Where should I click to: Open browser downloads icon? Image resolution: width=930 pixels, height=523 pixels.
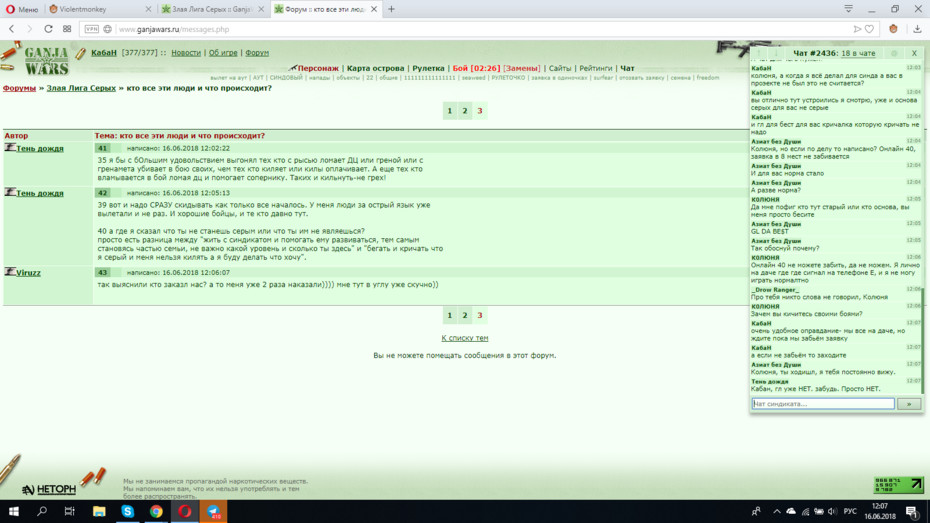pyautogui.click(x=917, y=28)
